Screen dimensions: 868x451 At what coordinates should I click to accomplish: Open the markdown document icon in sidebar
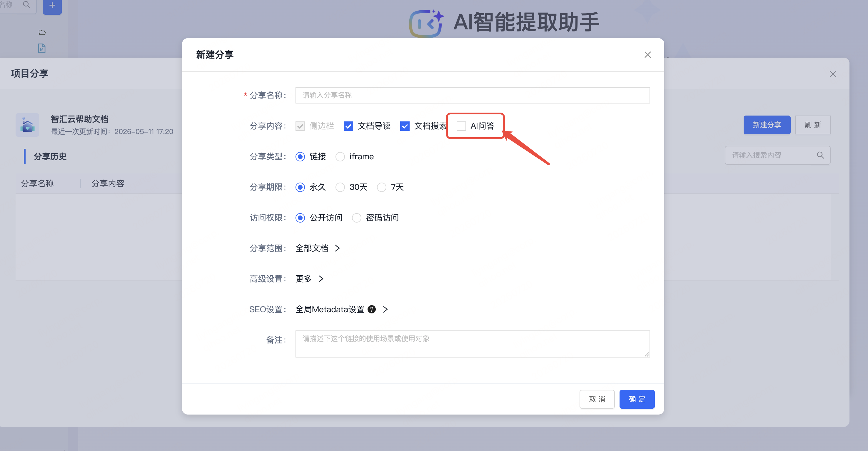pyautogui.click(x=41, y=48)
